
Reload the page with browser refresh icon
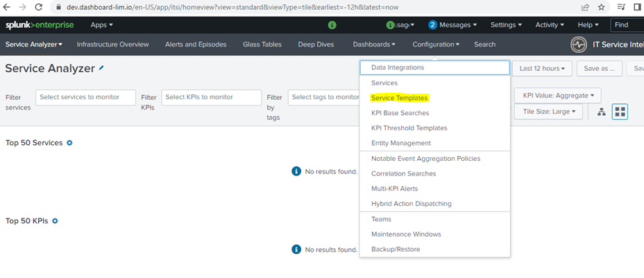pos(39,7)
